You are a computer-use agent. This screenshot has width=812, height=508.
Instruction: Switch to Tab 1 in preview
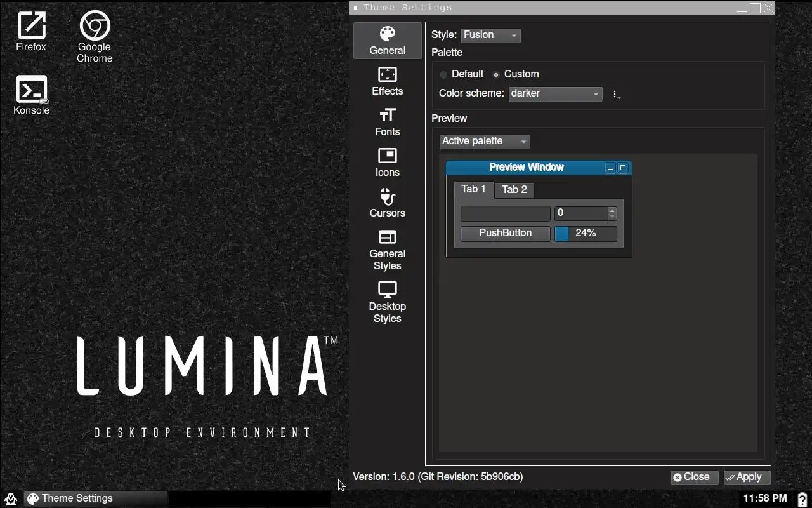473,189
